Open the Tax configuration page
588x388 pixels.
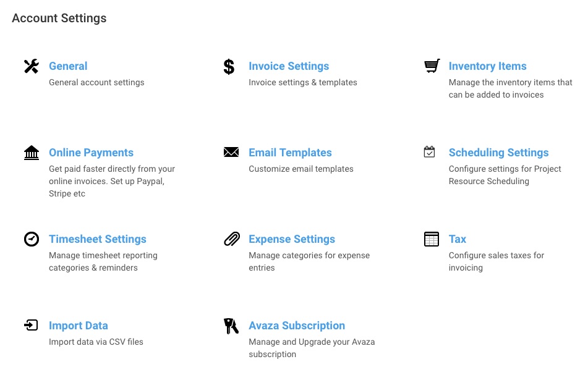click(457, 239)
